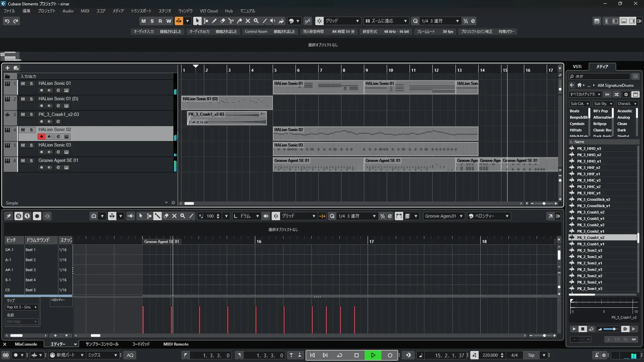644x362 pixels.
Task: Click the add track plus icon
Action: point(7,68)
